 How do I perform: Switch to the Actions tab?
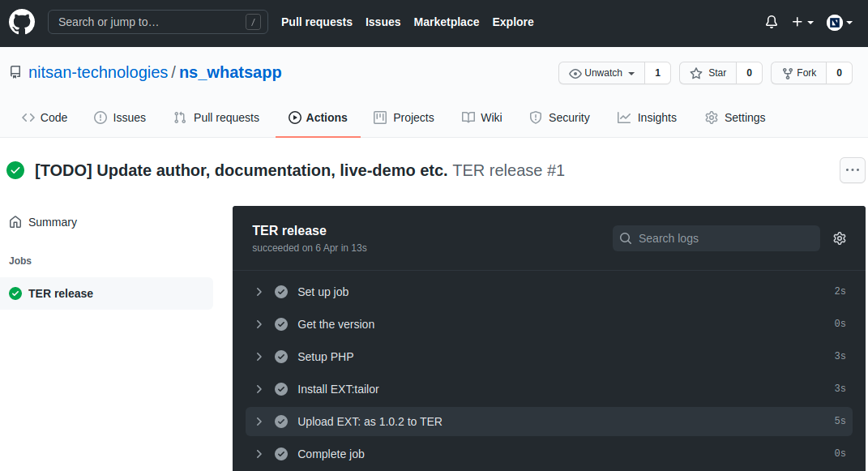click(x=318, y=117)
